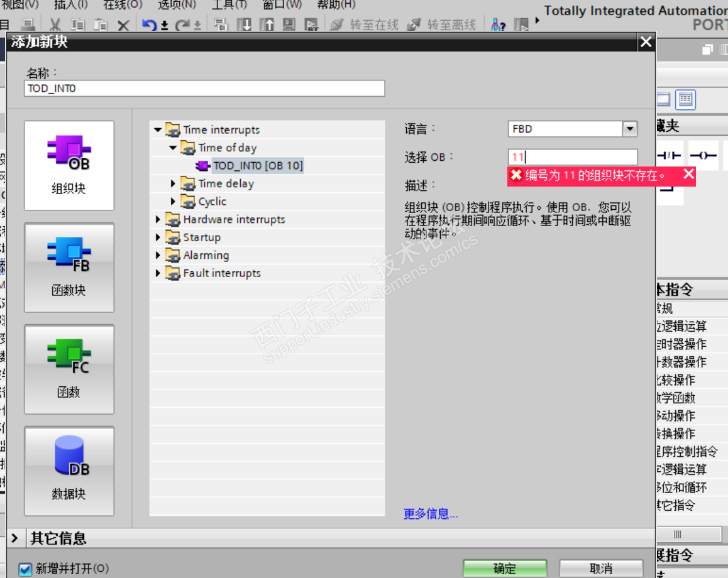Click the Undo arrow icon
Screen dimensions: 728x578
pyautogui.click(x=150, y=25)
